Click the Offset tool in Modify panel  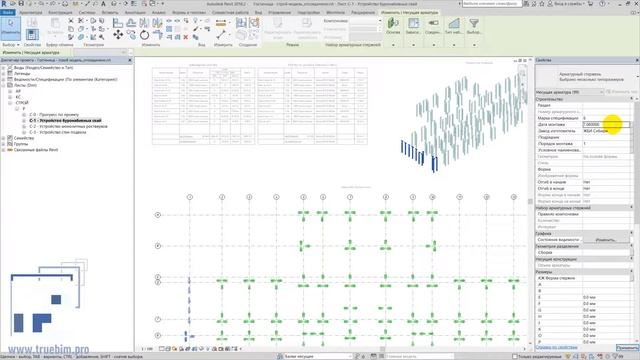coord(131,23)
